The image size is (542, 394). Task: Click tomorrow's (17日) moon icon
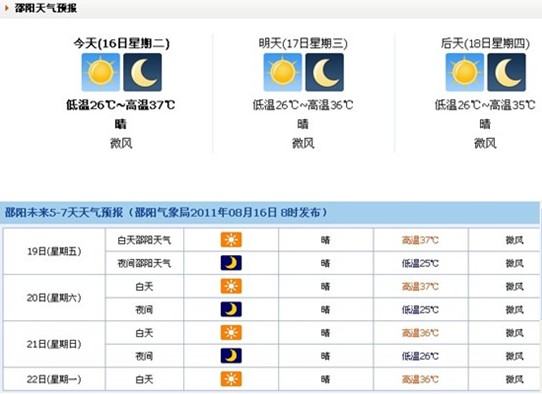[x=325, y=72]
